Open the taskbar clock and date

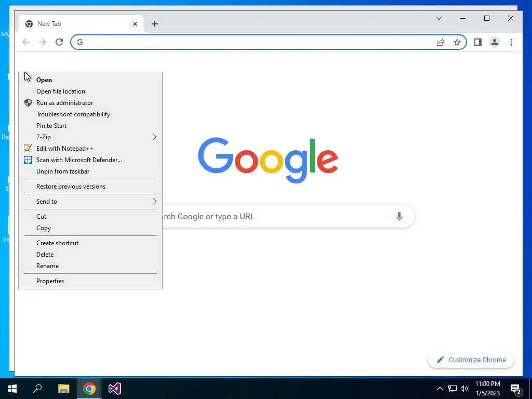tap(487, 389)
